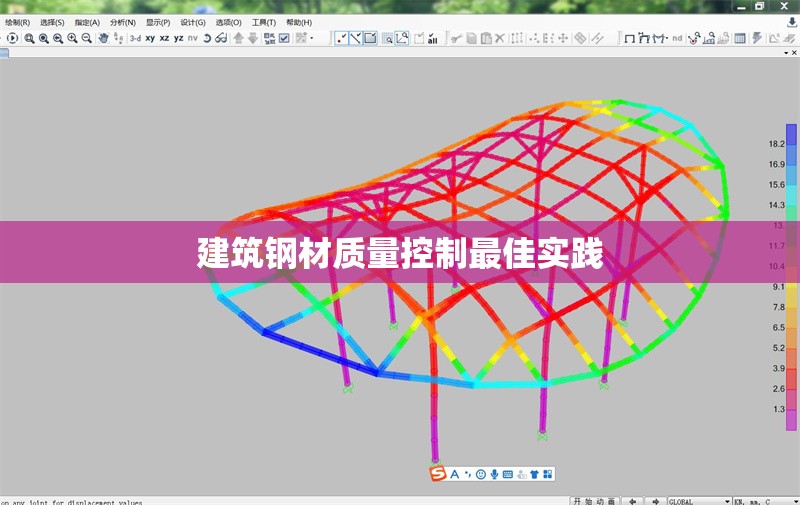Viewport: 800px width, 505px height.
Task: Switch to the yz plane view
Action: click(x=179, y=38)
